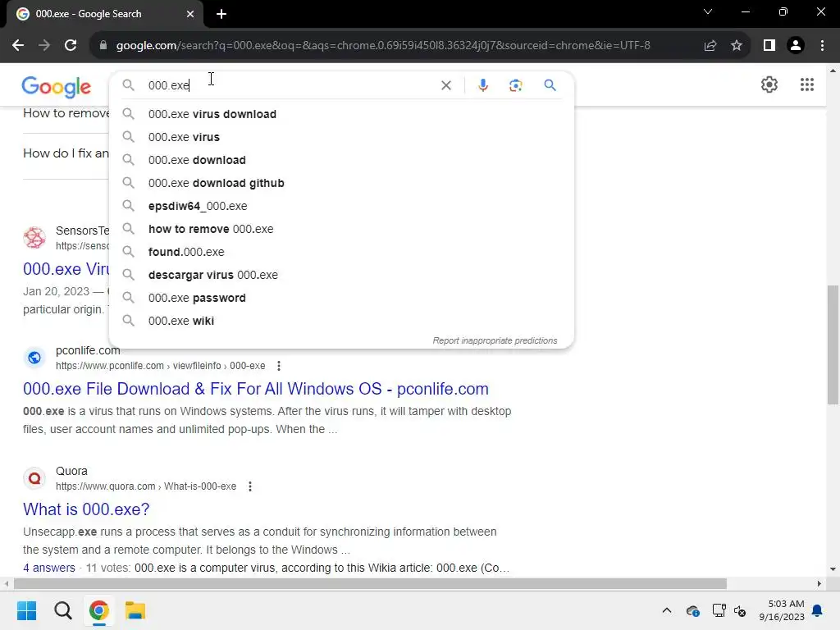The width and height of the screenshot is (840, 630).
Task: Bookmark this tab with star icon
Action: pos(737,46)
